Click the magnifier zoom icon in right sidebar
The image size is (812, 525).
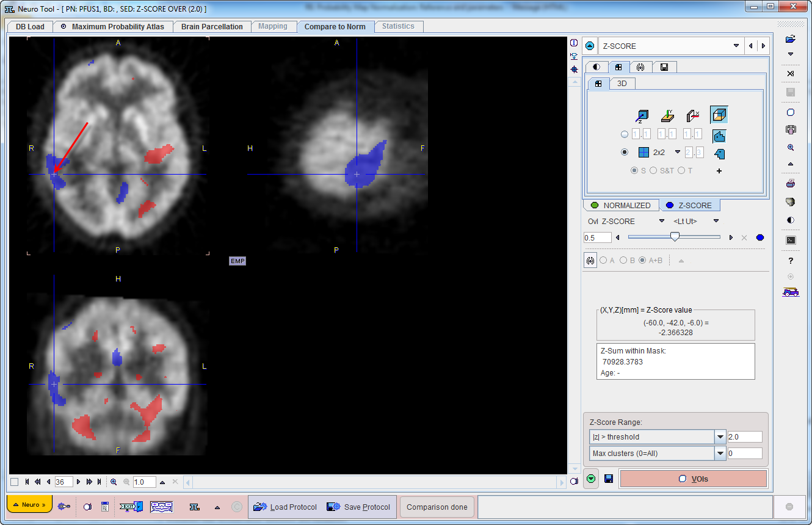point(791,147)
